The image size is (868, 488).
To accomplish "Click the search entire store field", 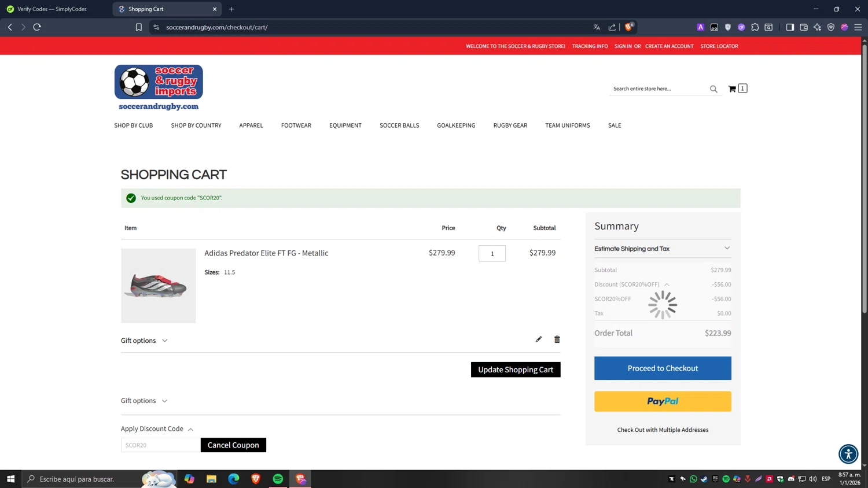I will click(659, 89).
